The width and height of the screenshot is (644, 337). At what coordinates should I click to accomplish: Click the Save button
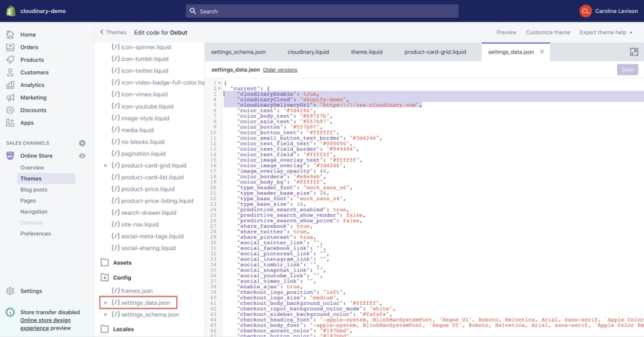pos(627,69)
